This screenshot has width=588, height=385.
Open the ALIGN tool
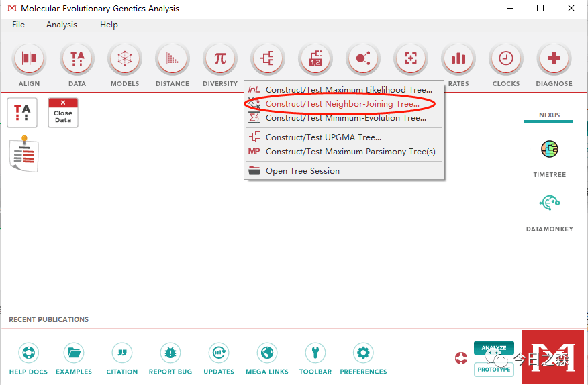[x=30, y=59]
